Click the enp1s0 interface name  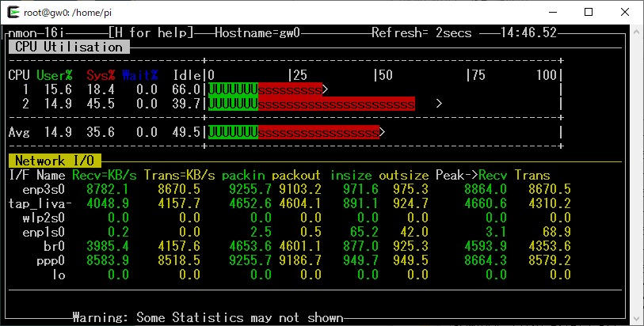point(44,232)
